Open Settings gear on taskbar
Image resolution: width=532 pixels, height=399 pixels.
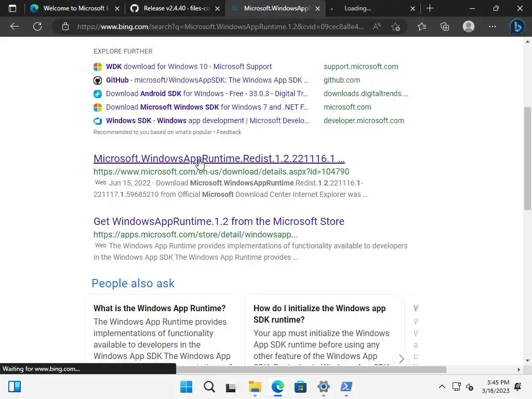click(x=323, y=387)
